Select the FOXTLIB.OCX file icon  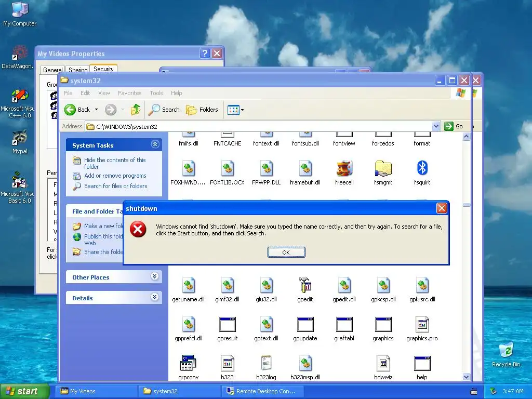coord(228,169)
